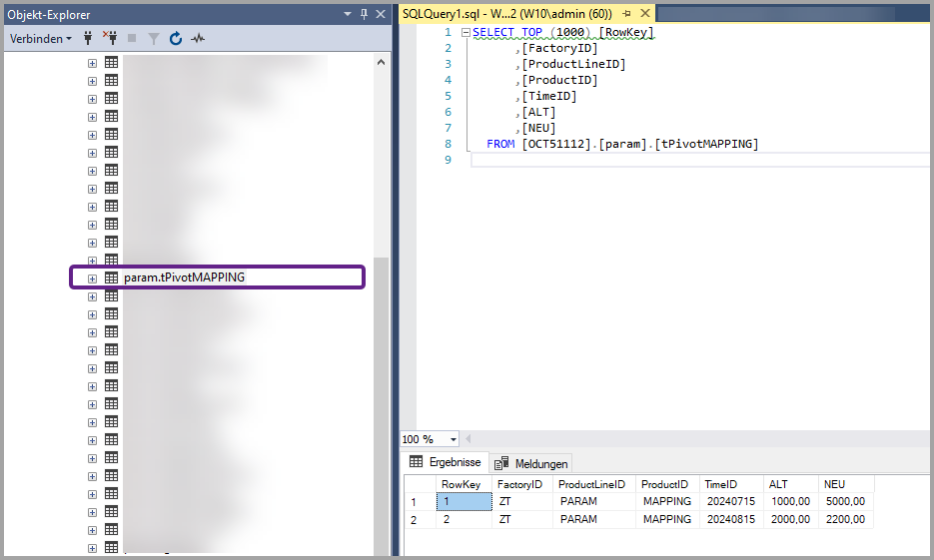Close the SQLQuery1.sql tab
934x560 pixels.
pyautogui.click(x=644, y=14)
